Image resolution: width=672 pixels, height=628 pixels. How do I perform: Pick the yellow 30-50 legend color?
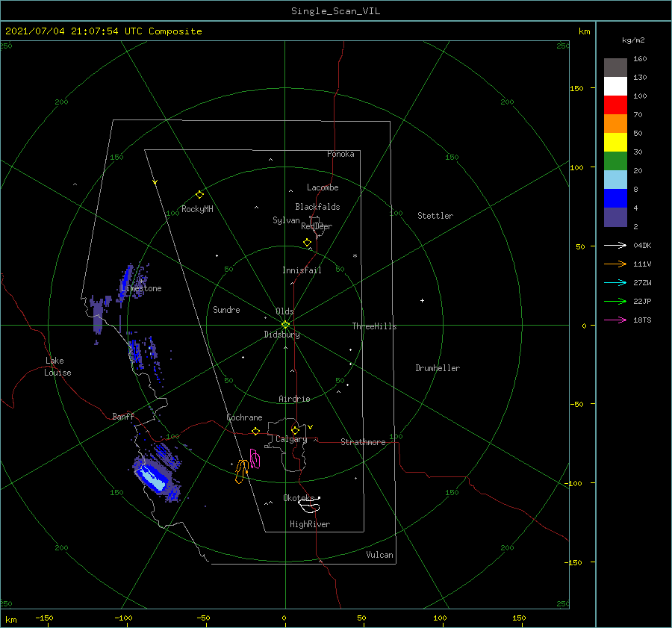pos(615,142)
